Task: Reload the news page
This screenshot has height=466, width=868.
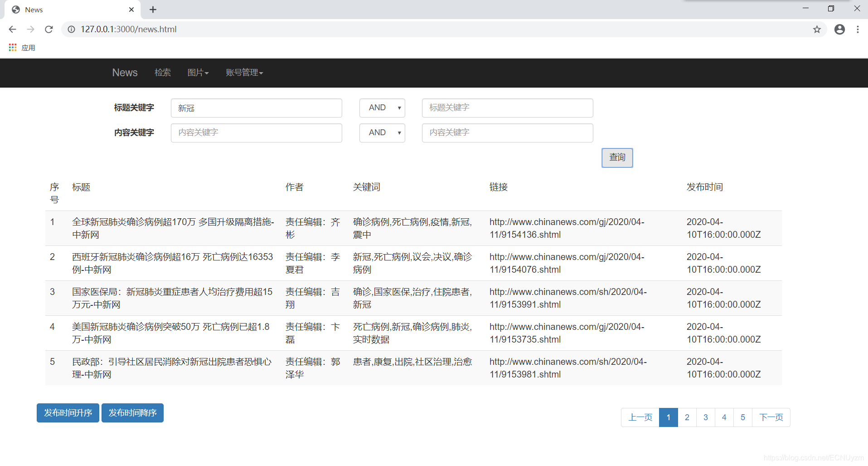Action: [x=49, y=29]
